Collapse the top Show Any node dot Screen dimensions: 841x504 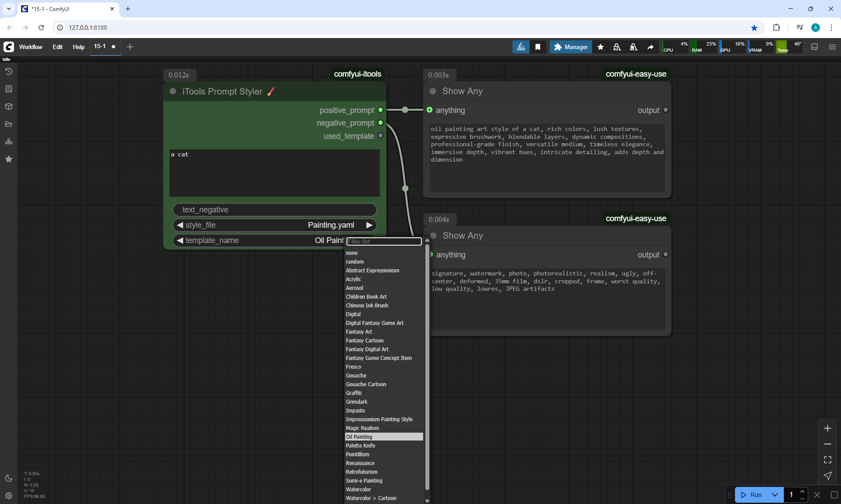[x=433, y=91]
